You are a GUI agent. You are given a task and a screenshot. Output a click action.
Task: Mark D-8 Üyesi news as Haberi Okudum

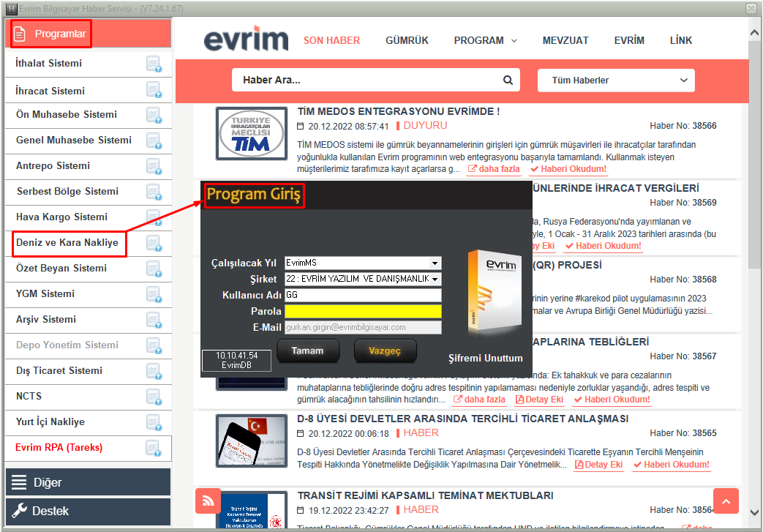[672, 465]
